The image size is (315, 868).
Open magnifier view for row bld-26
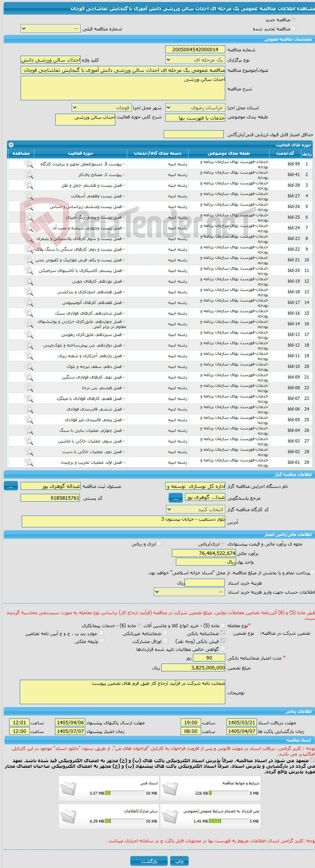(x=28, y=206)
